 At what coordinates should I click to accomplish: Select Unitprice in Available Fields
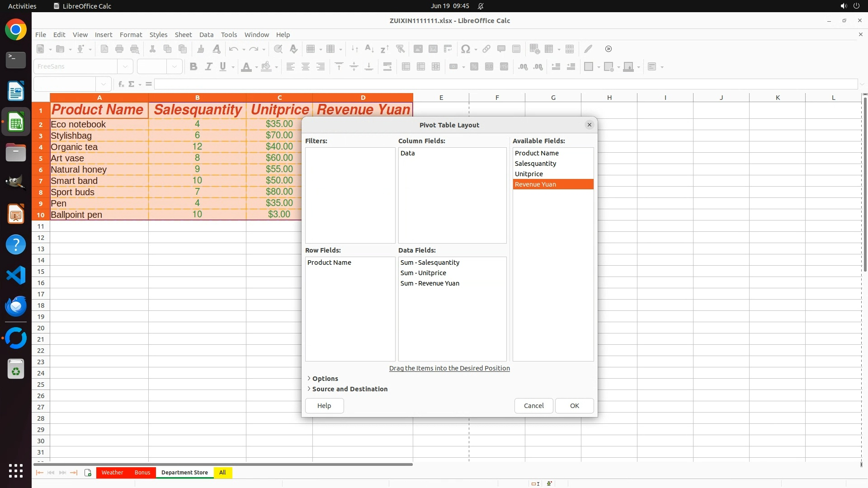[528, 174]
